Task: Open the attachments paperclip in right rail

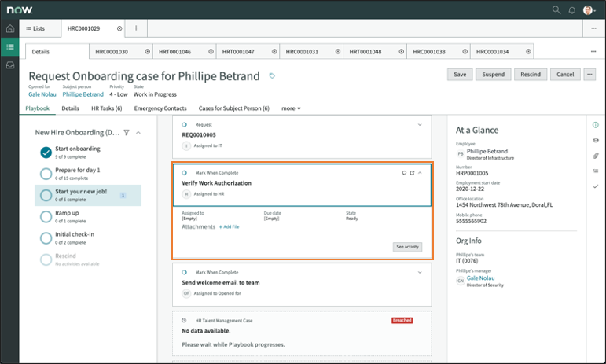Action: click(596, 156)
